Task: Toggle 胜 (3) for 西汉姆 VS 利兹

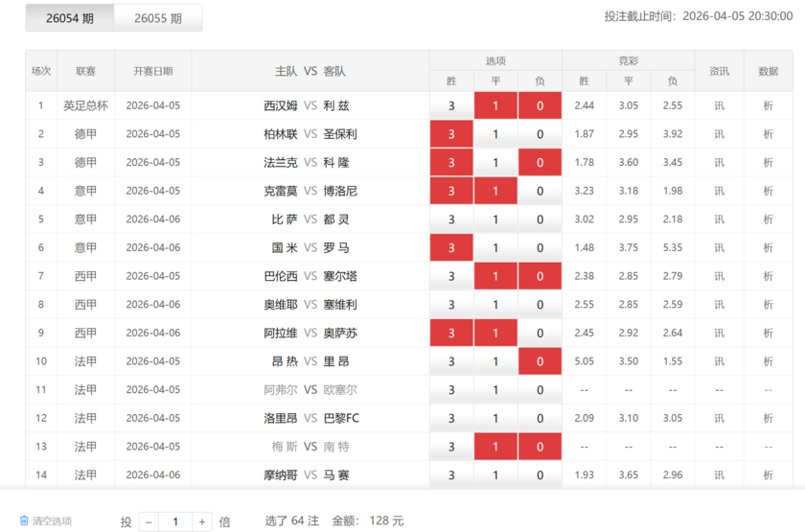Action: click(x=451, y=105)
